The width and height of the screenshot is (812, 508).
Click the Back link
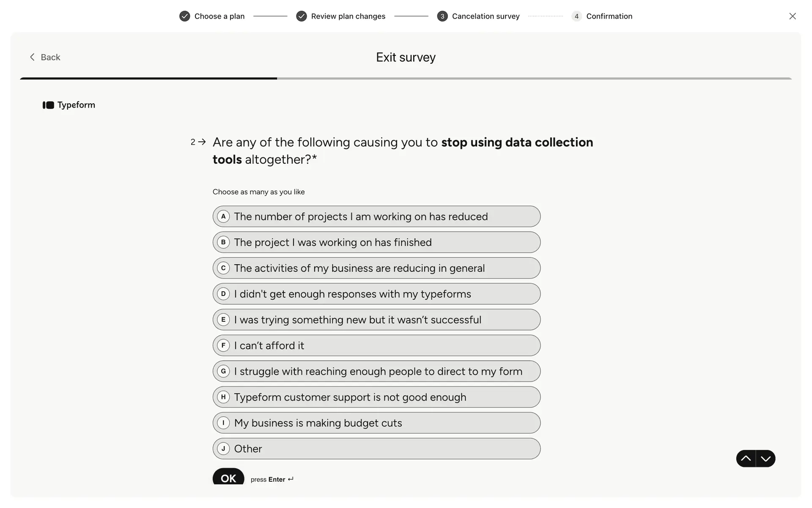tap(50, 57)
